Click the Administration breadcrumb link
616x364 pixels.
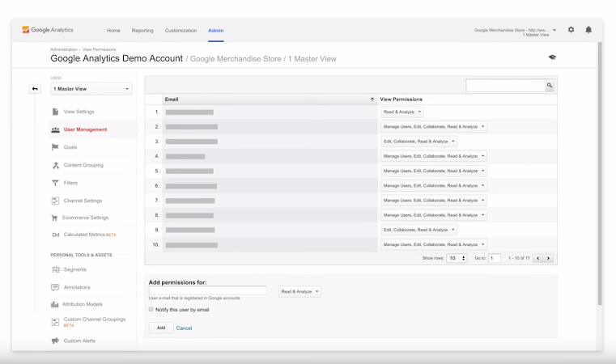[x=64, y=49]
